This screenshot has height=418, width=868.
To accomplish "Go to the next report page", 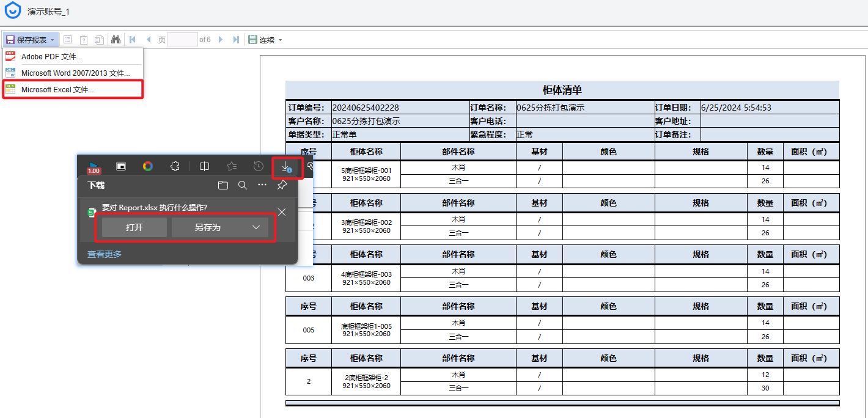I will [221, 40].
